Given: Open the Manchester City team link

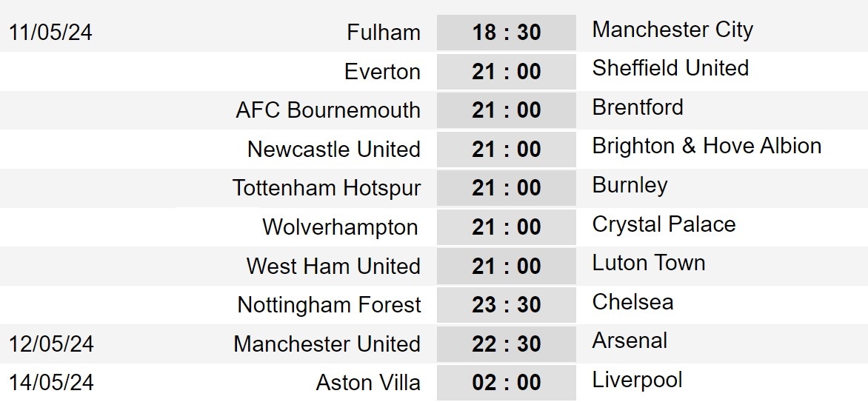Looking at the screenshot, I should [x=672, y=30].
